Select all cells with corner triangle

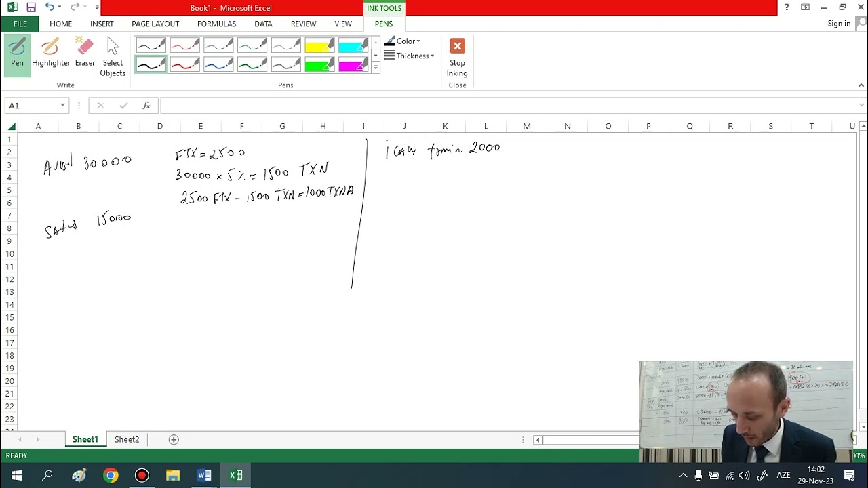(12, 126)
